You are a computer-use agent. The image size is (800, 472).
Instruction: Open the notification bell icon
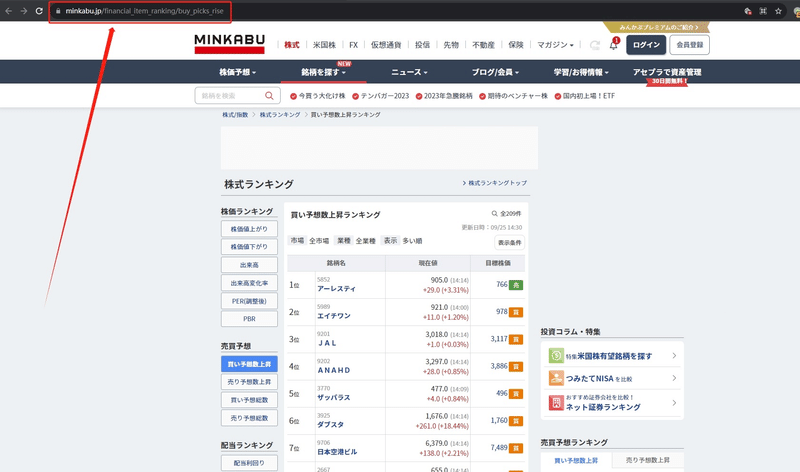click(x=614, y=45)
